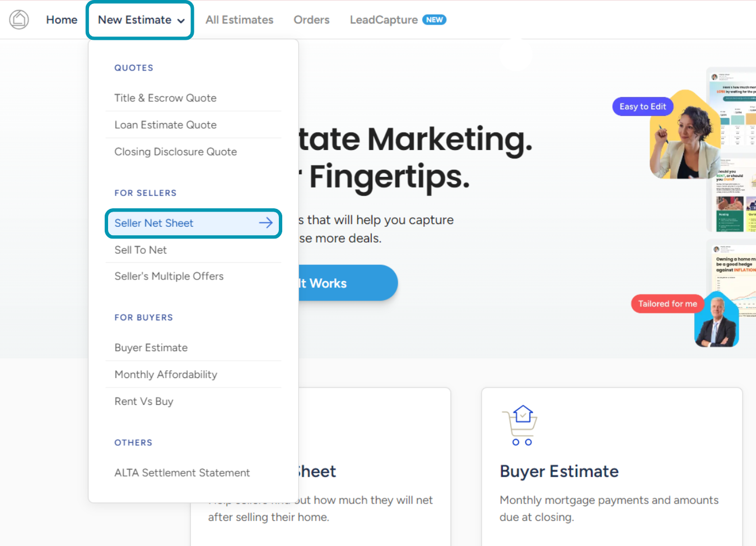The height and width of the screenshot is (546, 756).
Task: Select Title & Escrow Quote
Action: pyautogui.click(x=193, y=98)
